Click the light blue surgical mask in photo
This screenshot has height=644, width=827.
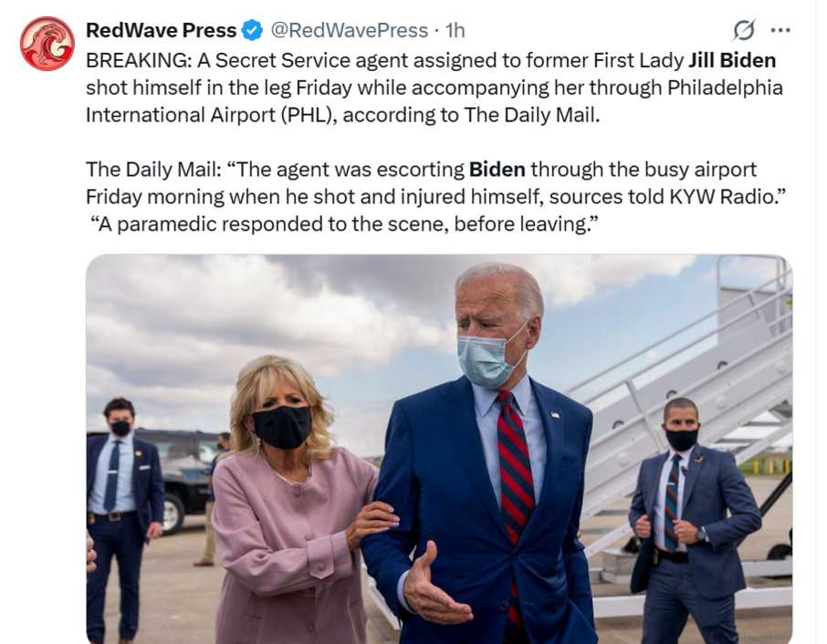[x=487, y=358]
